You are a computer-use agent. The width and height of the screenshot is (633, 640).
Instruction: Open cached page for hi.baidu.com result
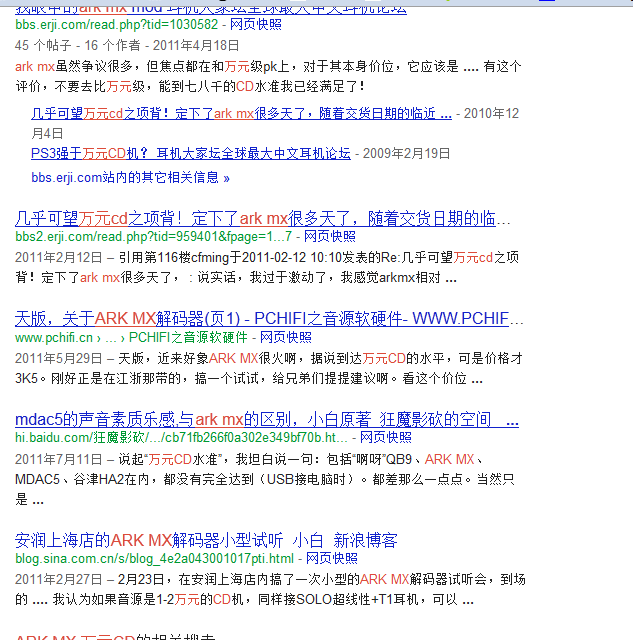(386, 438)
